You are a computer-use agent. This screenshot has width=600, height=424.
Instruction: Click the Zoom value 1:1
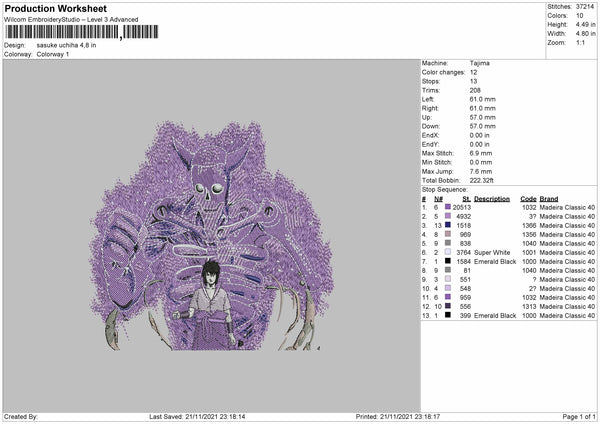580,42
